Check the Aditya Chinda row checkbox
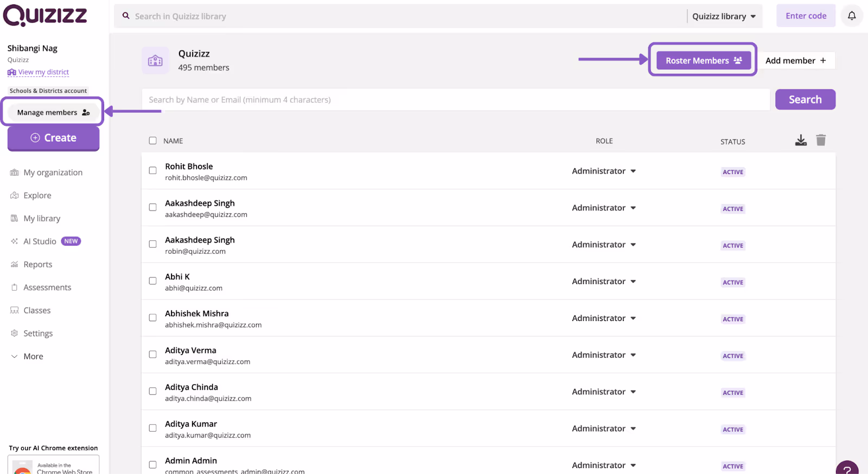The width and height of the screenshot is (868, 474). 152,391
